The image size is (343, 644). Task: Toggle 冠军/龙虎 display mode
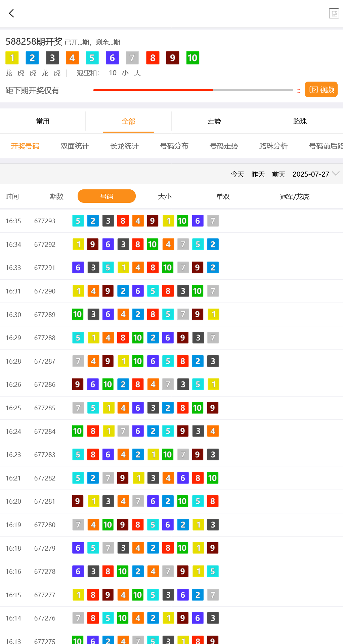pyautogui.click(x=295, y=196)
